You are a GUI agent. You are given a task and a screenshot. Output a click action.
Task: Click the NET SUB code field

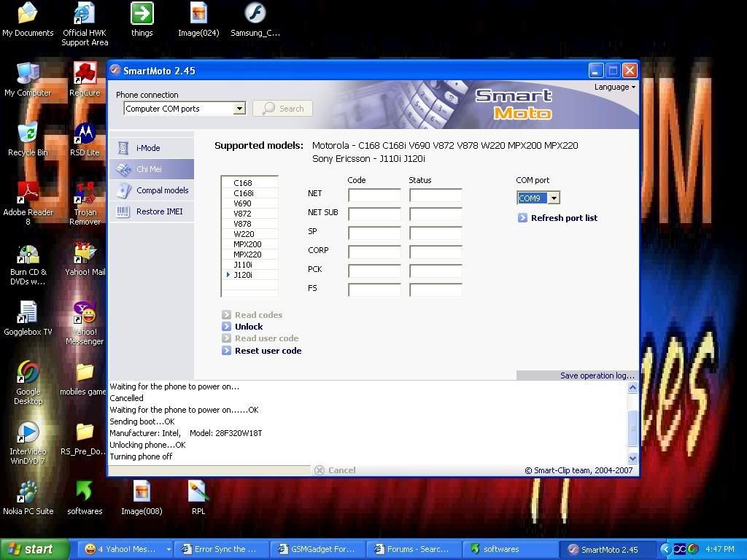[x=374, y=214]
